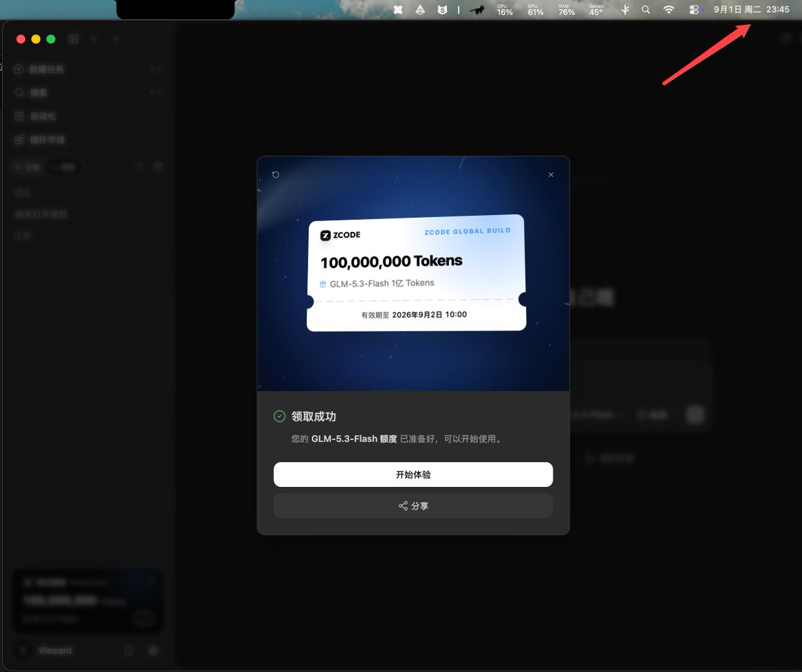802x672 pixels.
Task: Open Spotlight search in menu bar
Action: (x=646, y=9)
